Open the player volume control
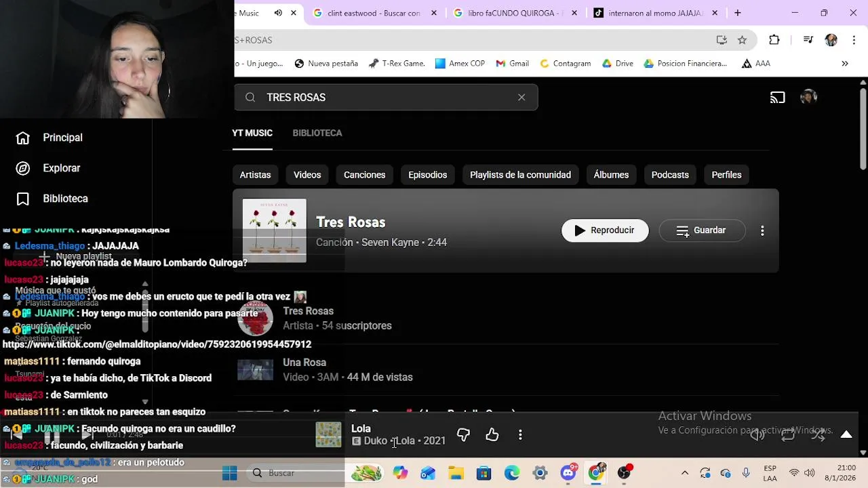The image size is (868, 488). [x=757, y=435]
